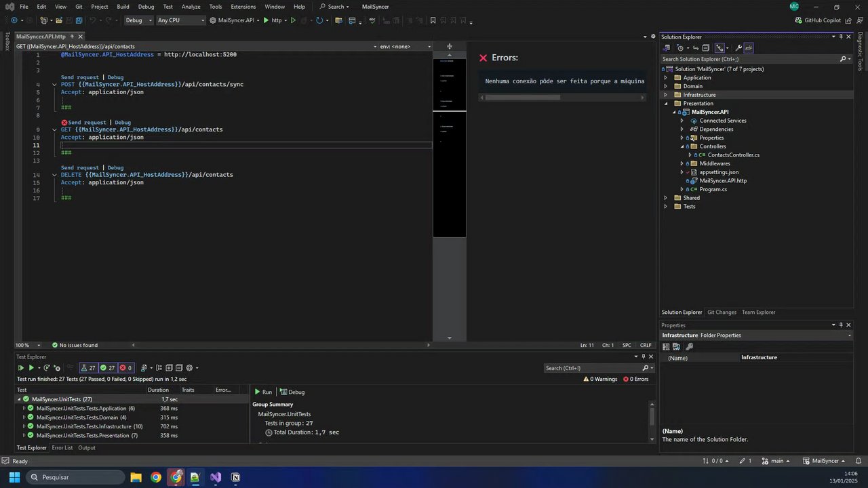Switch to the Error List tab

(x=62, y=448)
